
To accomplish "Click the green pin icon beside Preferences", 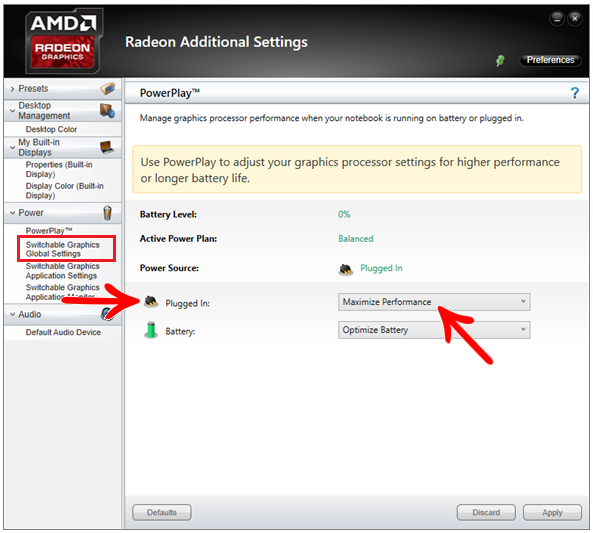I will (x=500, y=60).
